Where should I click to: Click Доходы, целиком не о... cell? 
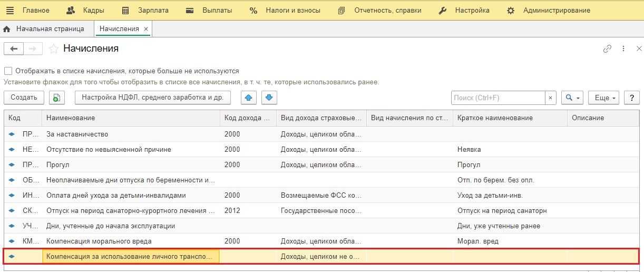pyautogui.click(x=321, y=257)
